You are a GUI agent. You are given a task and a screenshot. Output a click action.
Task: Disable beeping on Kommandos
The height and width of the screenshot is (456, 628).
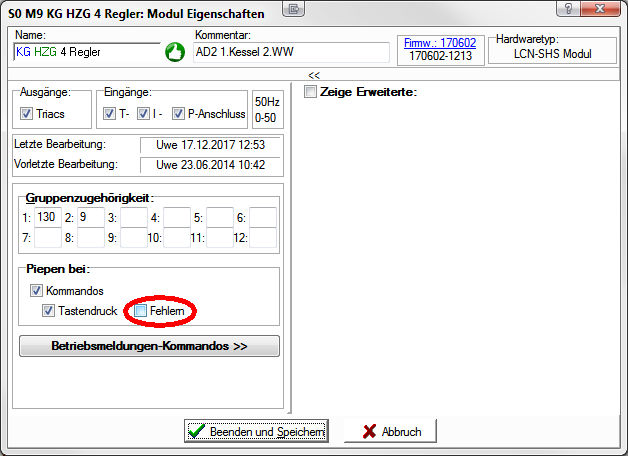[37, 291]
